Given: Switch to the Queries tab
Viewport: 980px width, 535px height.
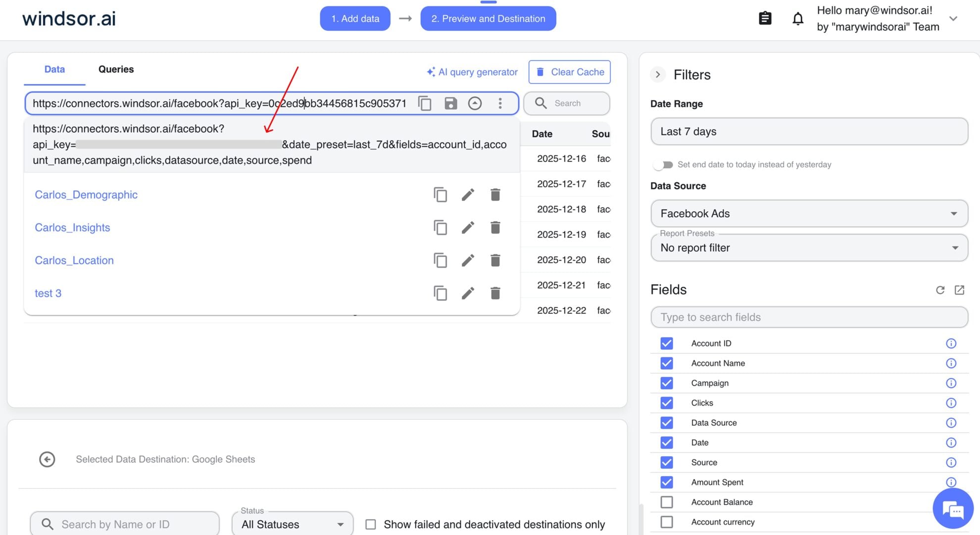Looking at the screenshot, I should point(116,69).
